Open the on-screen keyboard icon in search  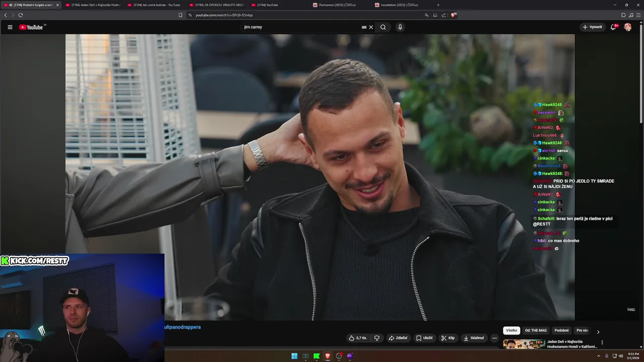(x=364, y=27)
